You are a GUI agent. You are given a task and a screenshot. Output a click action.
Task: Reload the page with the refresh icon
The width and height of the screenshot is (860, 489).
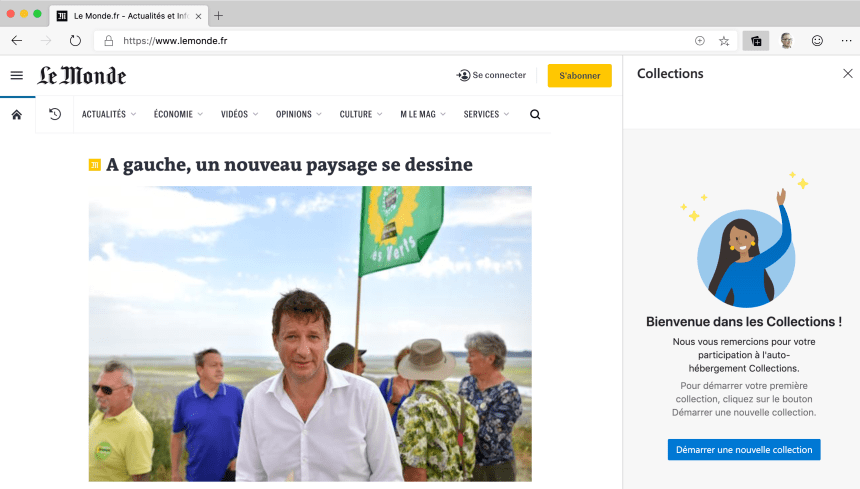tap(75, 41)
